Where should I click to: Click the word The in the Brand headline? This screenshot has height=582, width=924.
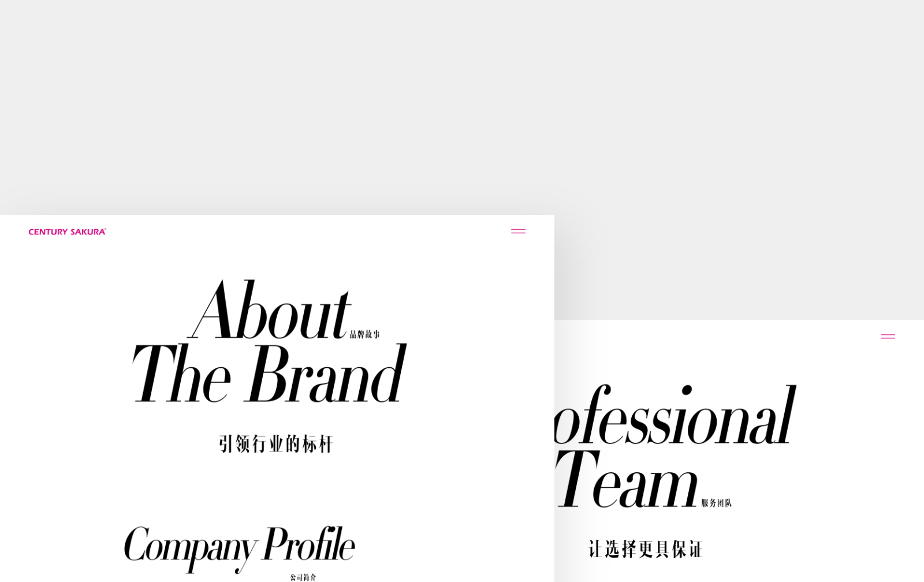181,373
